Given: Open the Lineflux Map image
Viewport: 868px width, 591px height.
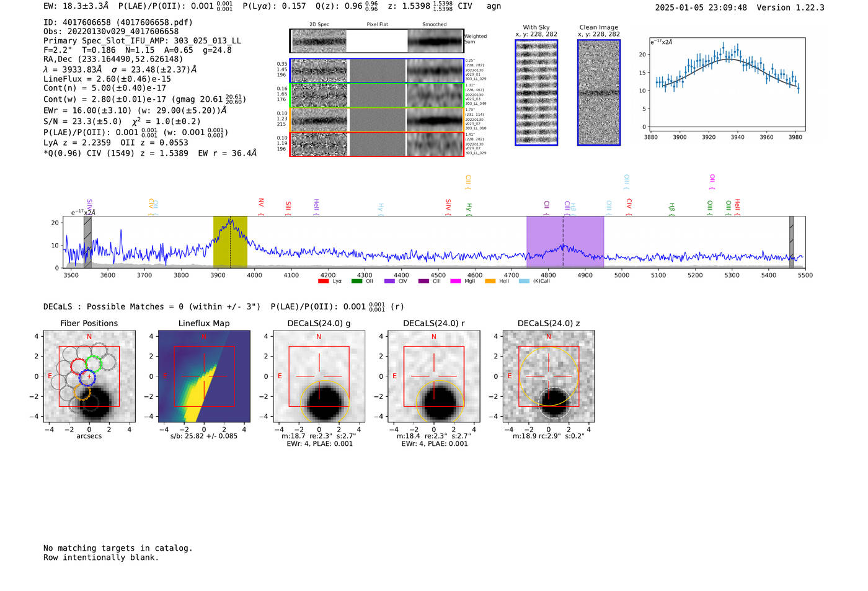Looking at the screenshot, I should [x=204, y=376].
